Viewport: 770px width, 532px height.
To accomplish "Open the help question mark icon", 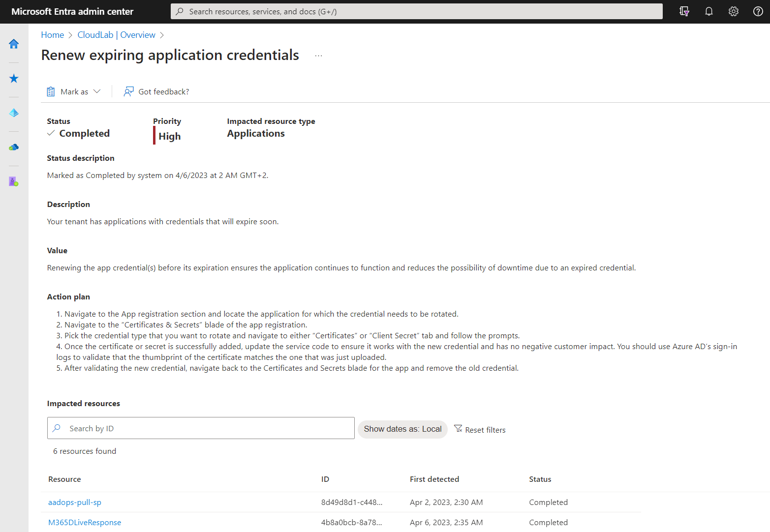I will pyautogui.click(x=758, y=11).
